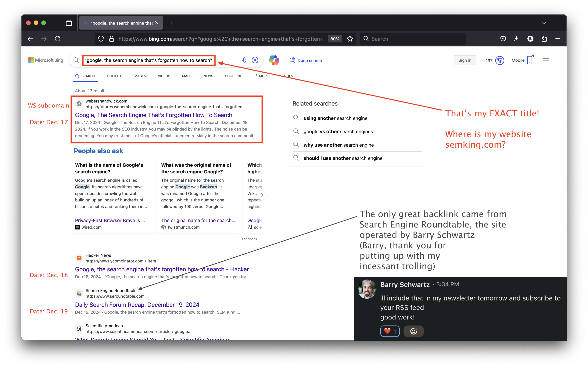Open the tracking protection shield icon
The image size is (588, 368).
coord(101,39)
